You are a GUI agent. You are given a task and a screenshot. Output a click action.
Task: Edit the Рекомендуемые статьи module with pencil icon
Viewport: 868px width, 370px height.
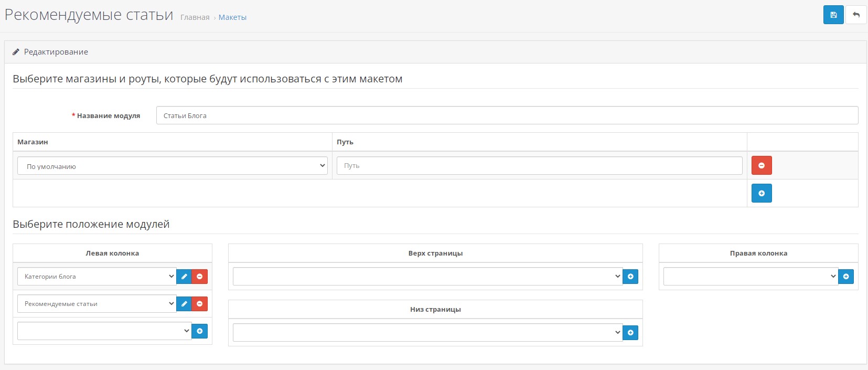(x=184, y=304)
